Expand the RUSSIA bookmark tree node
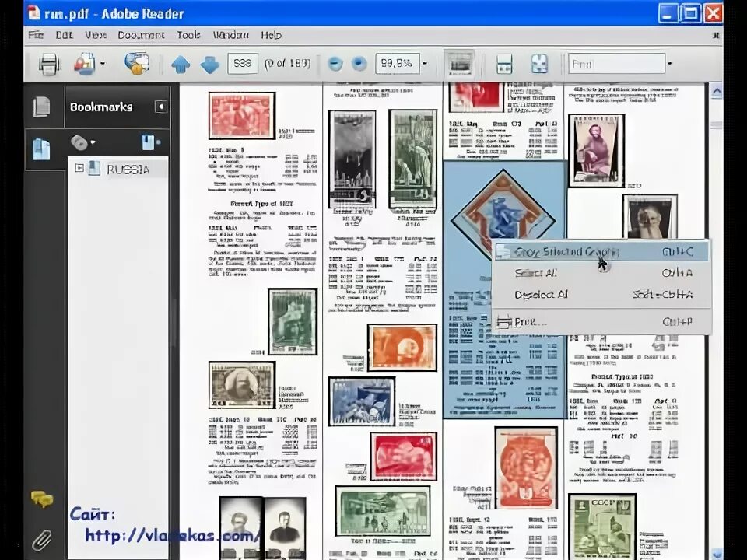The image size is (747, 560). (79, 168)
